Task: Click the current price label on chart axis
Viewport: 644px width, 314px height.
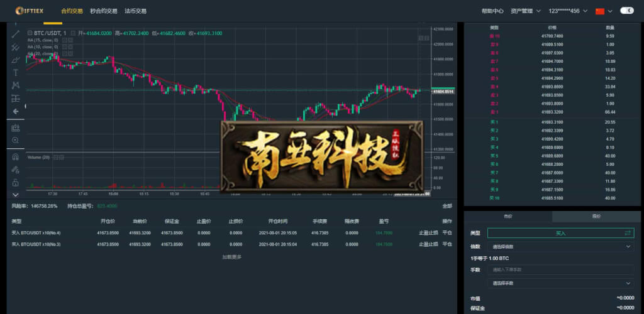Action: click(443, 92)
